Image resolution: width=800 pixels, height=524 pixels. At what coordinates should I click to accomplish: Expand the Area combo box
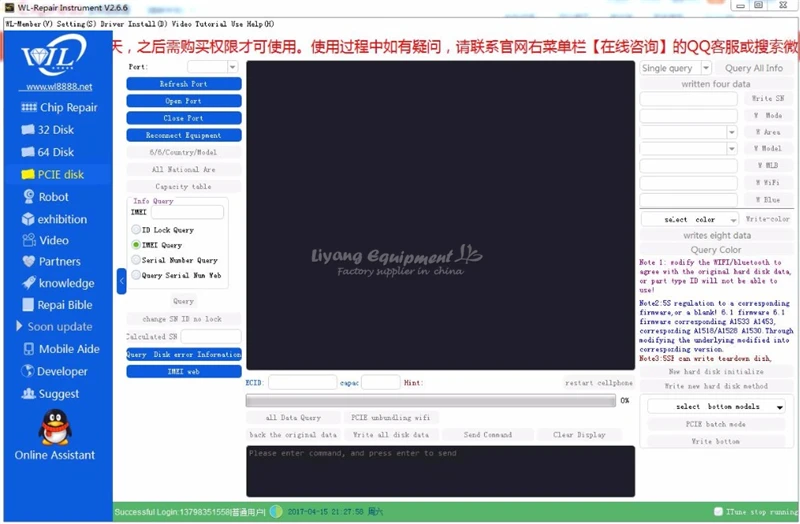click(732, 132)
